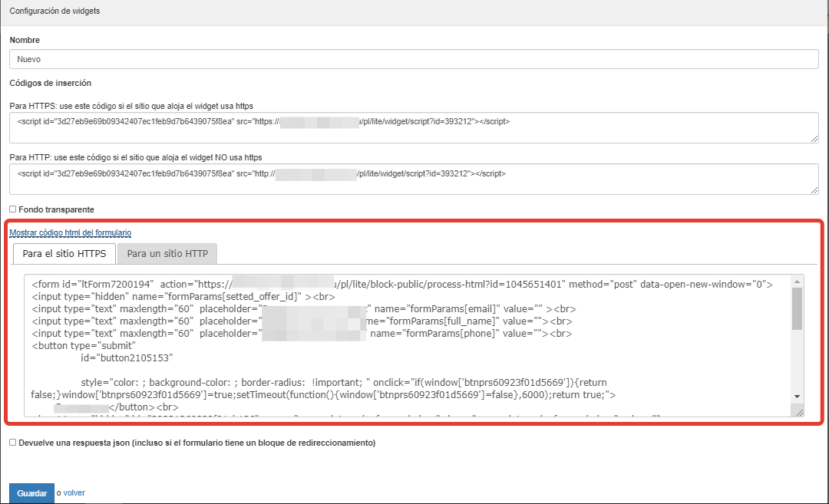Click the resize handle of the HTTP script box
Viewport: 829px width, 504px height.
(x=814, y=189)
